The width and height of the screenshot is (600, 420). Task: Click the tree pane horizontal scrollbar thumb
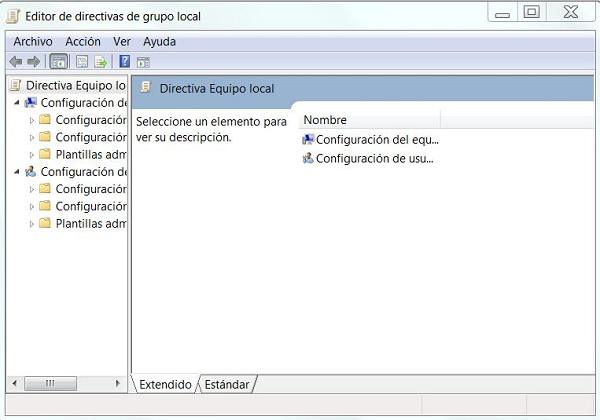coord(50,383)
